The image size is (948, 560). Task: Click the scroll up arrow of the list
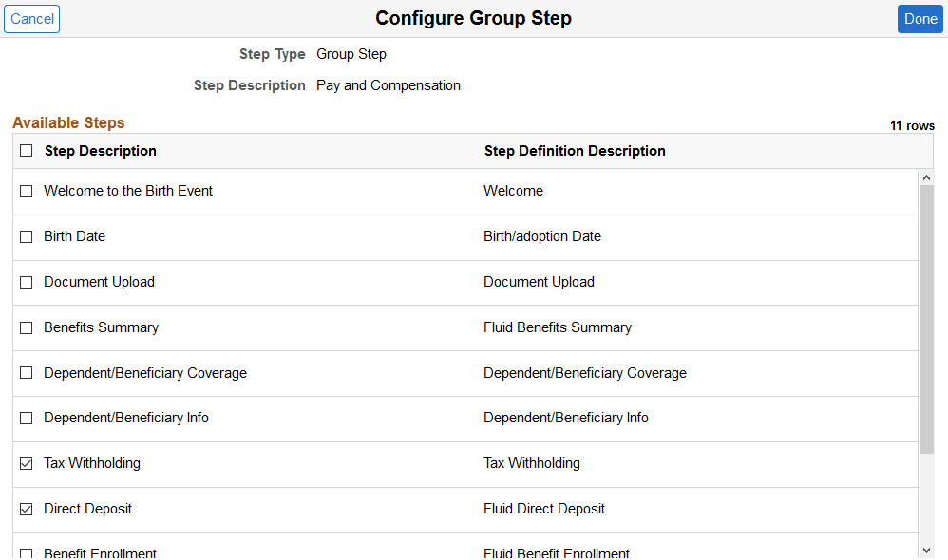click(x=926, y=177)
